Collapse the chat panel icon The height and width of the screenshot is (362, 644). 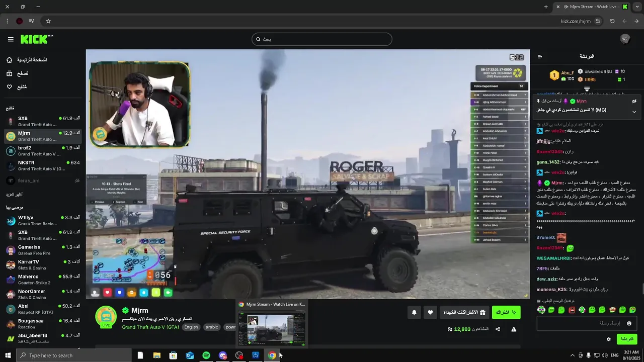540,56
